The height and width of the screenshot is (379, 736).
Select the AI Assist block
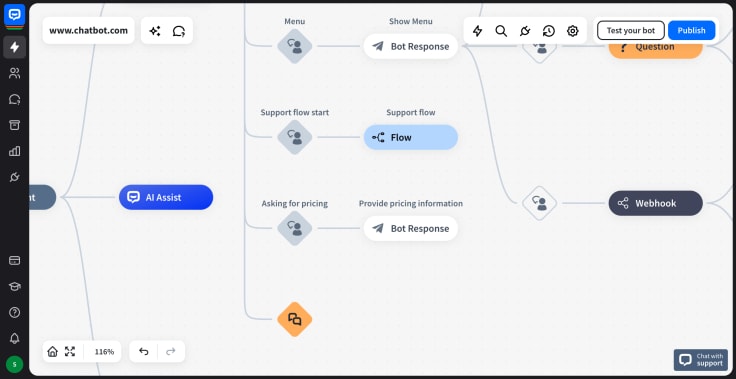(x=166, y=197)
